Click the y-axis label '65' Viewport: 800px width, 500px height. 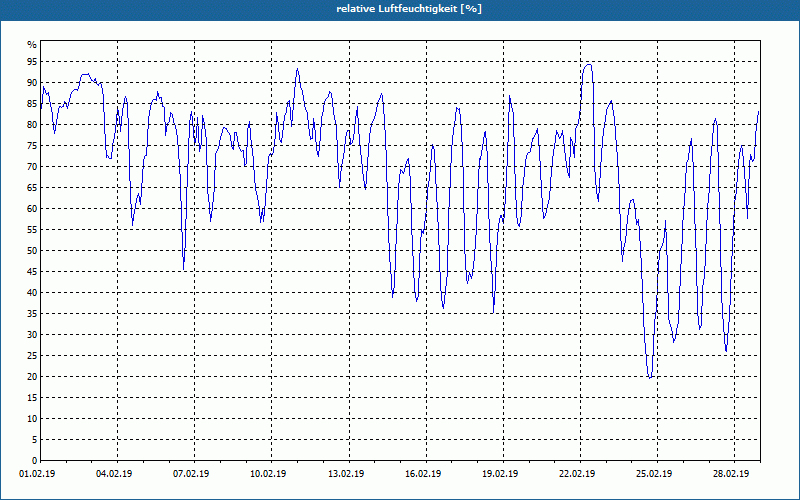[32, 188]
